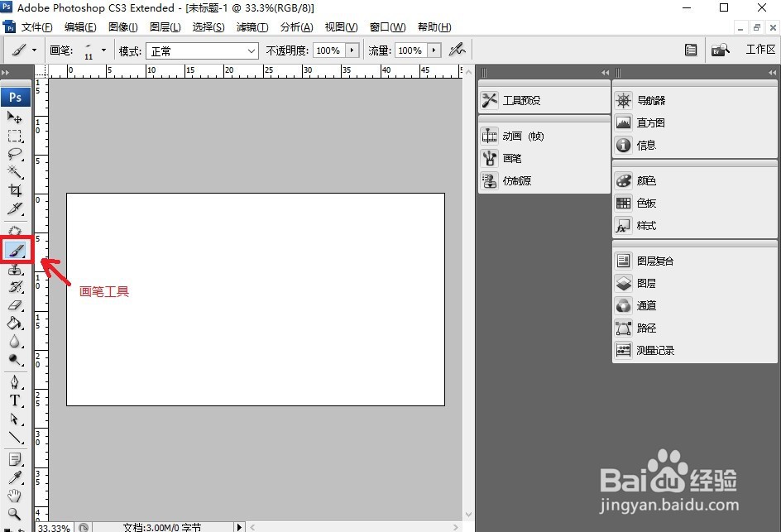Open the 不透明度 opacity slider arrow

click(x=352, y=50)
